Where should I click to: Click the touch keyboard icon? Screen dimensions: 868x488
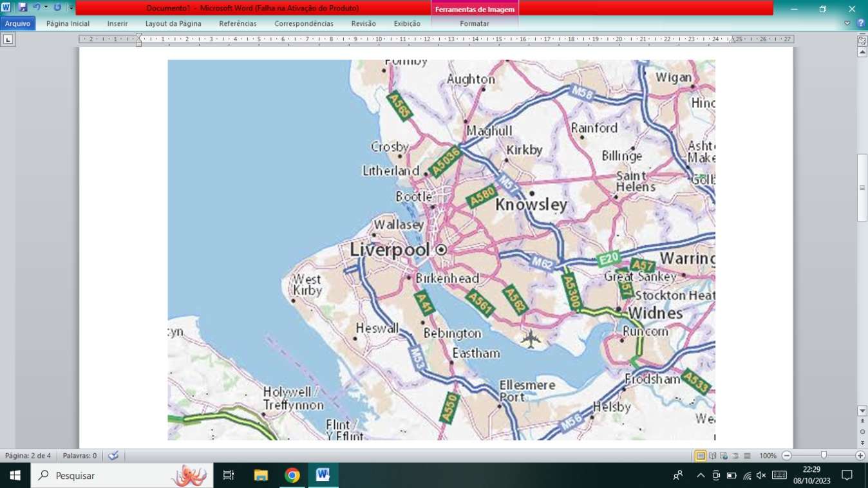click(779, 476)
